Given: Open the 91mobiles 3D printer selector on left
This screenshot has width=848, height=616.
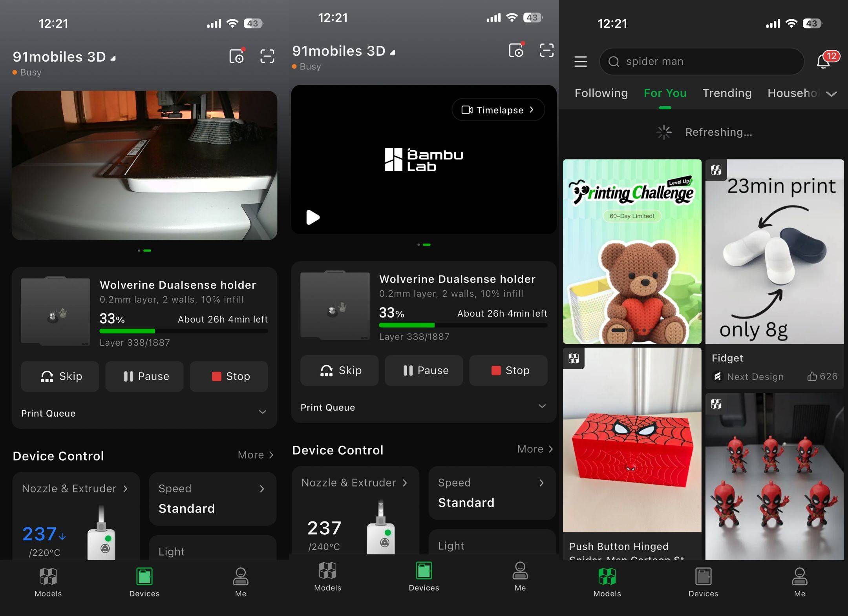Looking at the screenshot, I should [x=64, y=57].
